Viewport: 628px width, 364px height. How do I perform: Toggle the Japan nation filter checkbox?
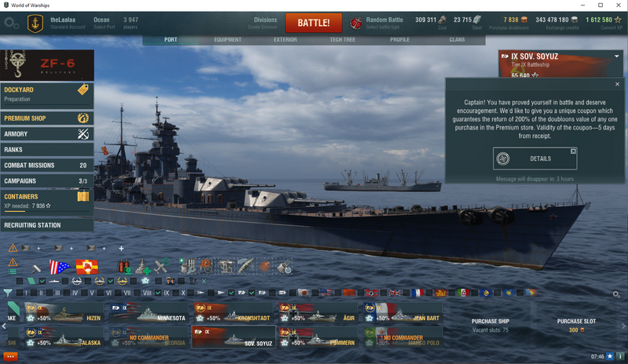293,293
